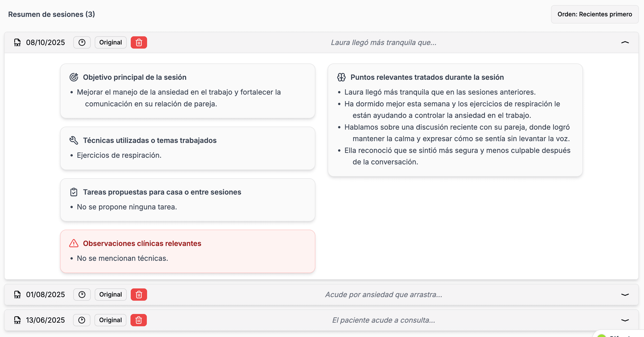Image resolution: width=644 pixels, height=337 pixels.
Task: Open the clock history icon for session 08/10/2025
Action: coord(82,42)
